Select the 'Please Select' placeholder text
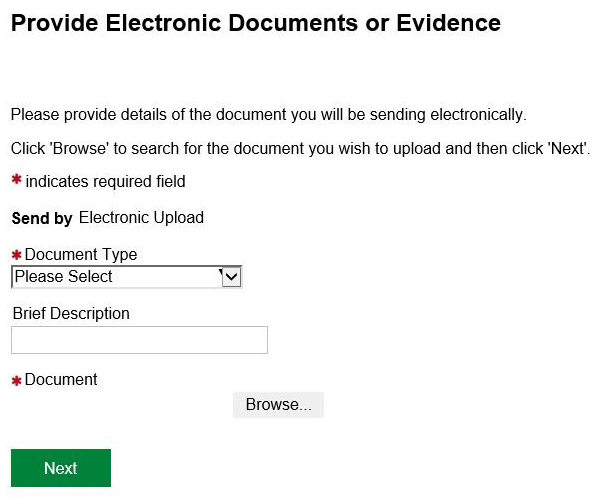610x498 pixels. click(x=64, y=277)
